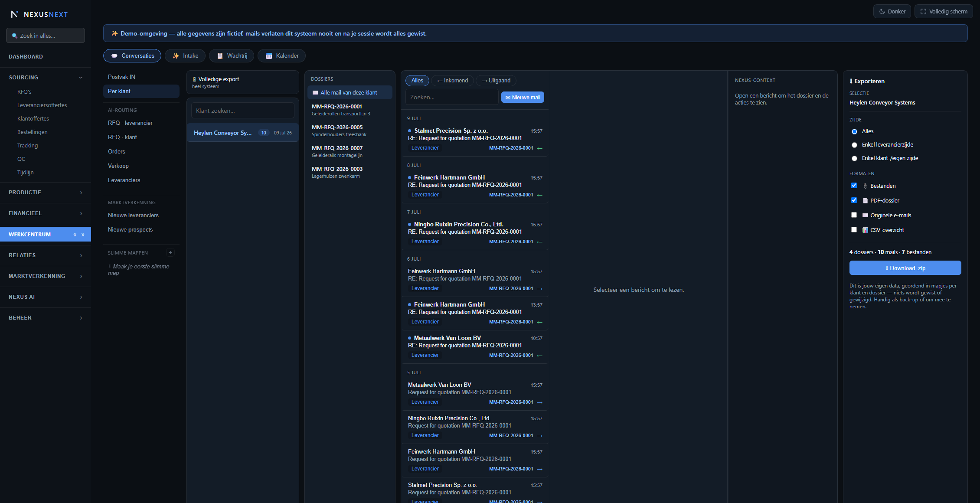
Task: Expand the Beheer section
Action: point(46,318)
